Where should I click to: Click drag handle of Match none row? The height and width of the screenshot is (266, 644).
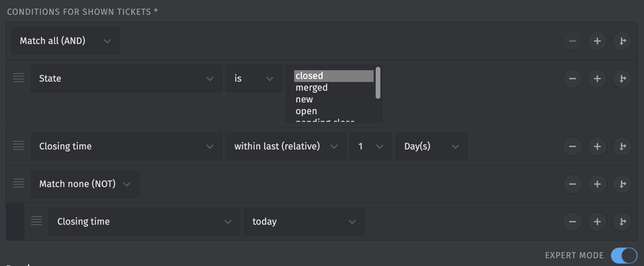point(18,183)
